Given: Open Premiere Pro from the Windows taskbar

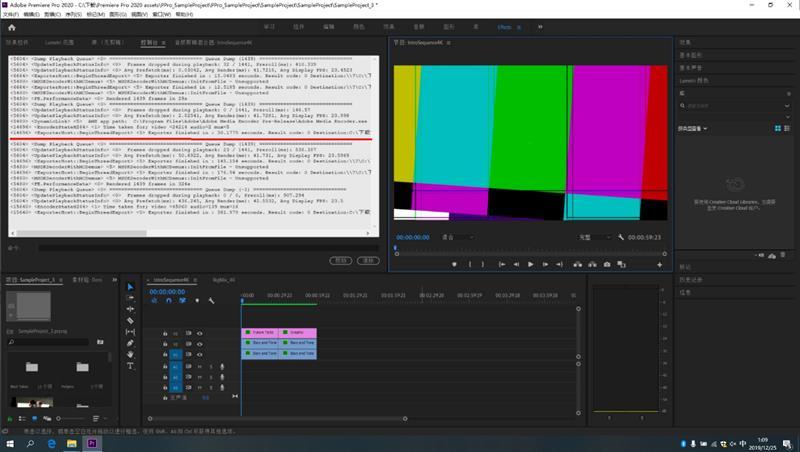Looking at the screenshot, I should [92, 443].
